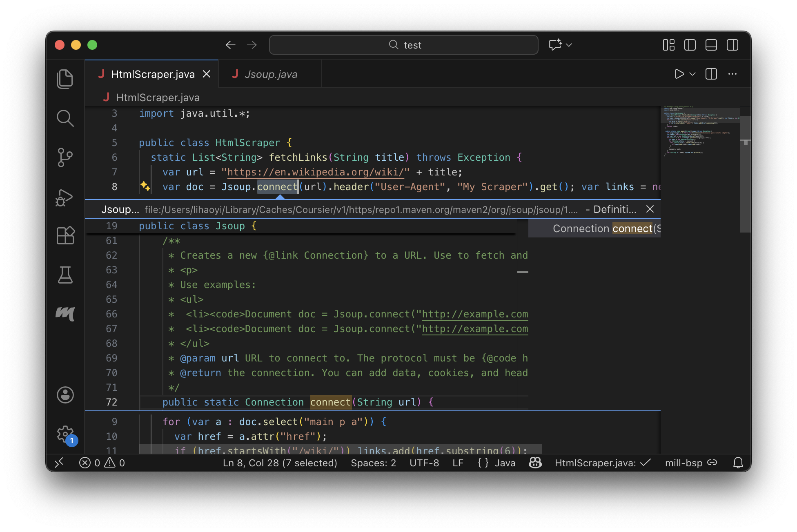
Task: Click inside the test search box
Action: pyautogui.click(x=403, y=45)
